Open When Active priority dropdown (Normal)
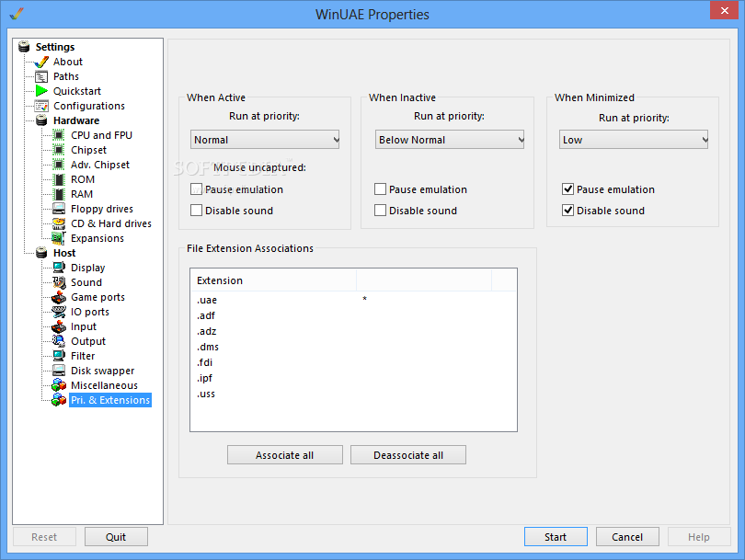This screenshot has width=745, height=560. click(265, 140)
